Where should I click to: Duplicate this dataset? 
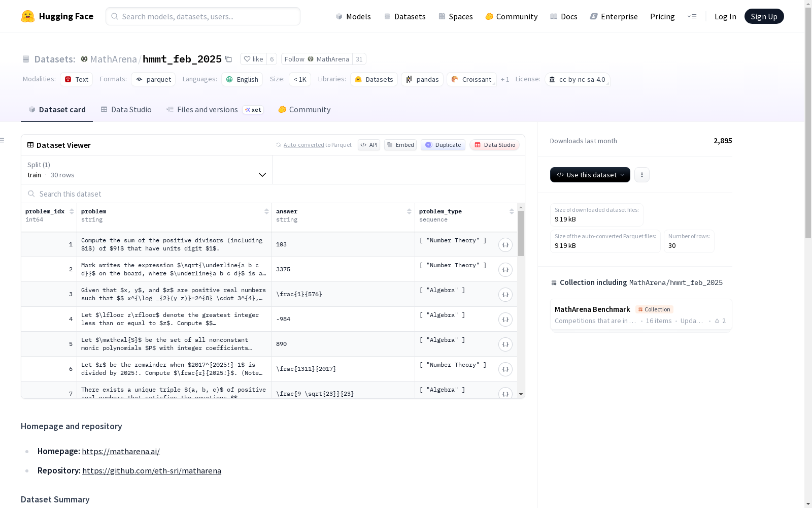point(443,145)
